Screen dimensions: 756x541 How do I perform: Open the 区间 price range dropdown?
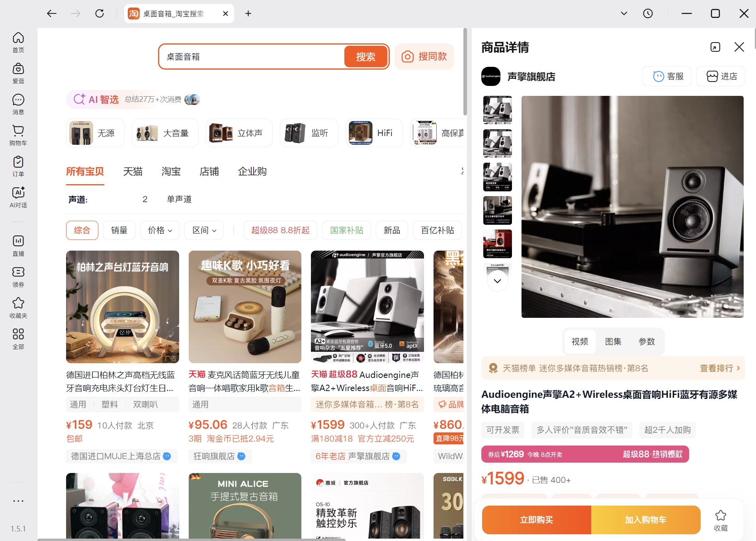[x=204, y=230]
